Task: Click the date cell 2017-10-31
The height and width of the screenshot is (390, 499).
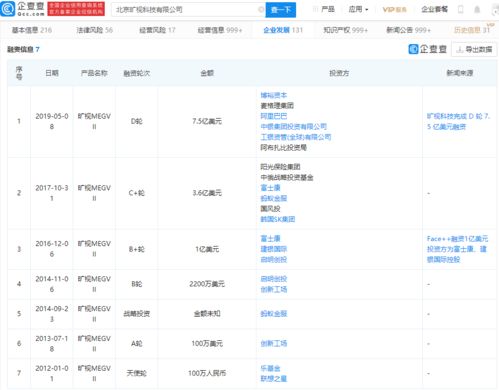Action: pyautogui.click(x=52, y=193)
